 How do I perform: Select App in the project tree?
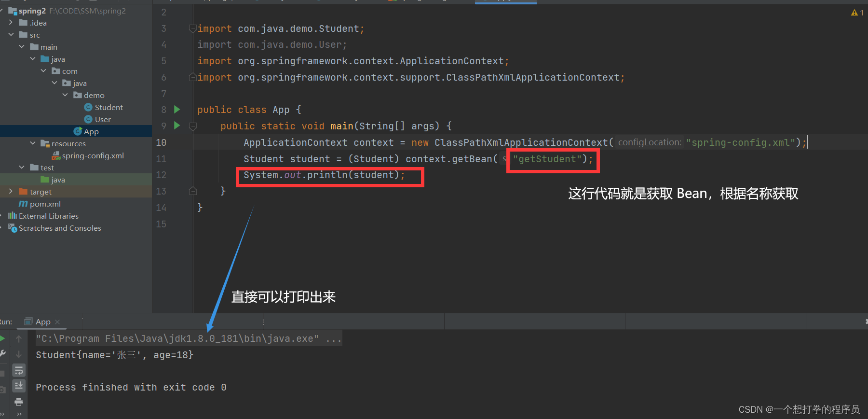click(x=91, y=131)
